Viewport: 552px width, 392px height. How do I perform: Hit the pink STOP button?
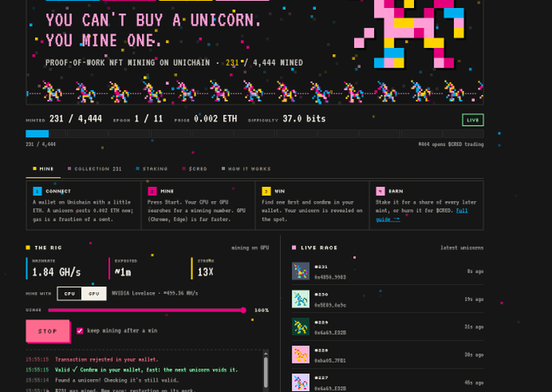click(x=48, y=331)
